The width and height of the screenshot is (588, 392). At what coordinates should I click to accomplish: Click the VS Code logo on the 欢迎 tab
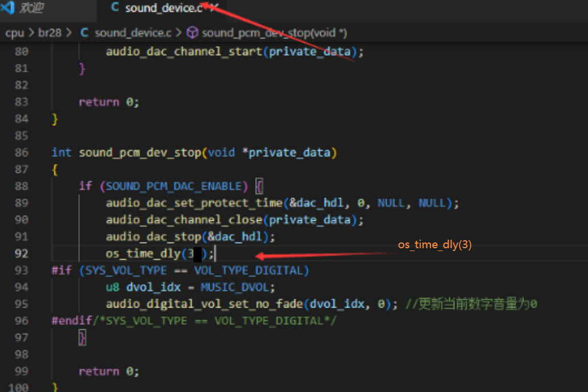[7, 7]
